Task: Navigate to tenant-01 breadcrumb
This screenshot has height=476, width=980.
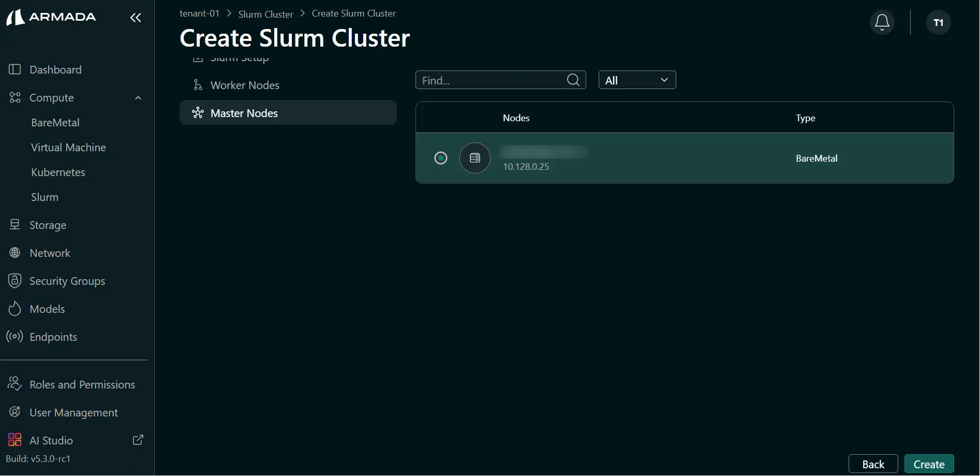Action: pyautogui.click(x=199, y=13)
